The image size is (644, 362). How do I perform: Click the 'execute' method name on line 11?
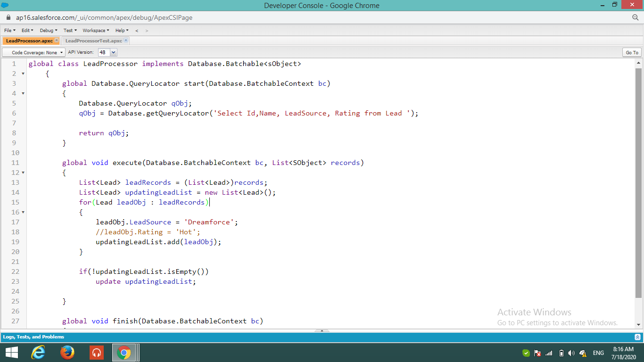127,163
